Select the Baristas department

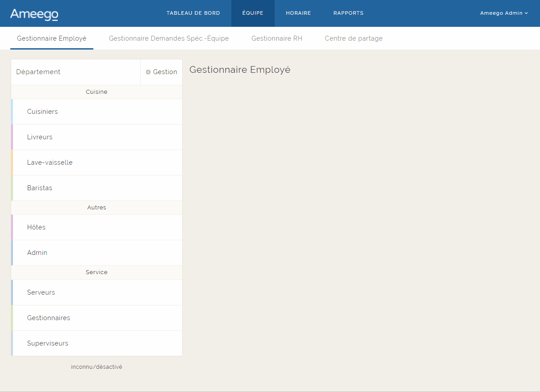40,188
